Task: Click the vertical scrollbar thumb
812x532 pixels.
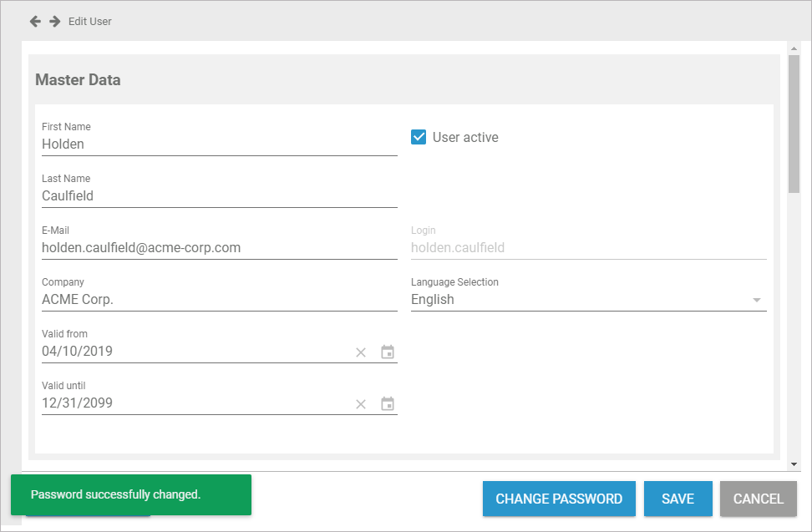Action: [794, 125]
